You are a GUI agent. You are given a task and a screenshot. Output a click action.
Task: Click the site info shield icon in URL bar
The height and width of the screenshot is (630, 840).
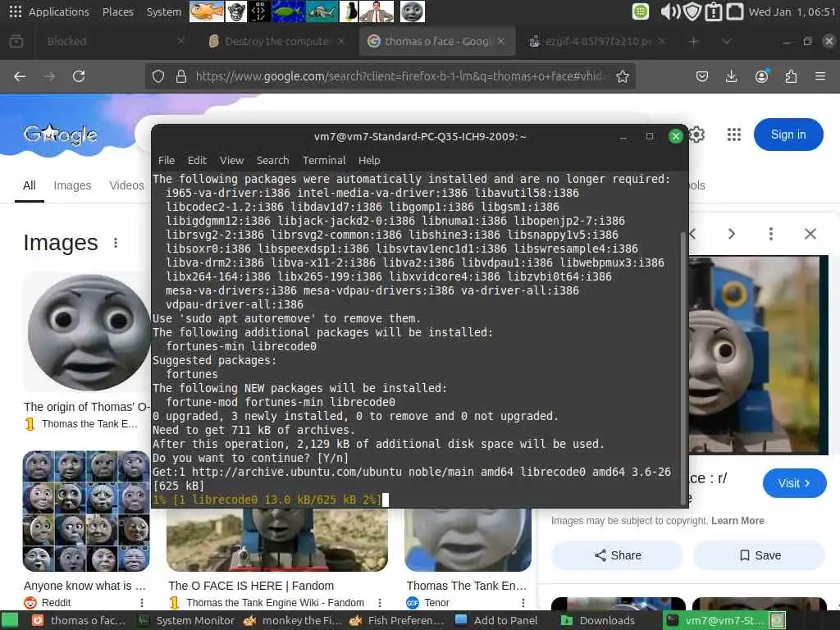(x=158, y=76)
